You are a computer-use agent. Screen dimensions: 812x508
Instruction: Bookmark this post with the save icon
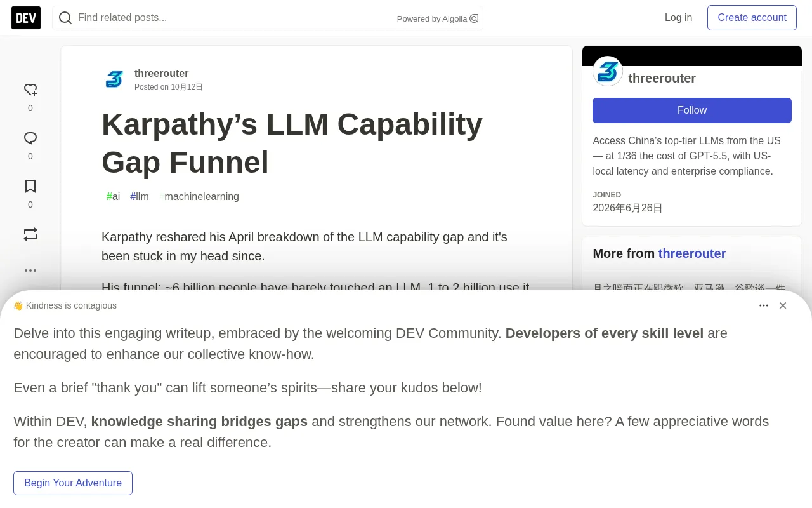[x=30, y=186]
